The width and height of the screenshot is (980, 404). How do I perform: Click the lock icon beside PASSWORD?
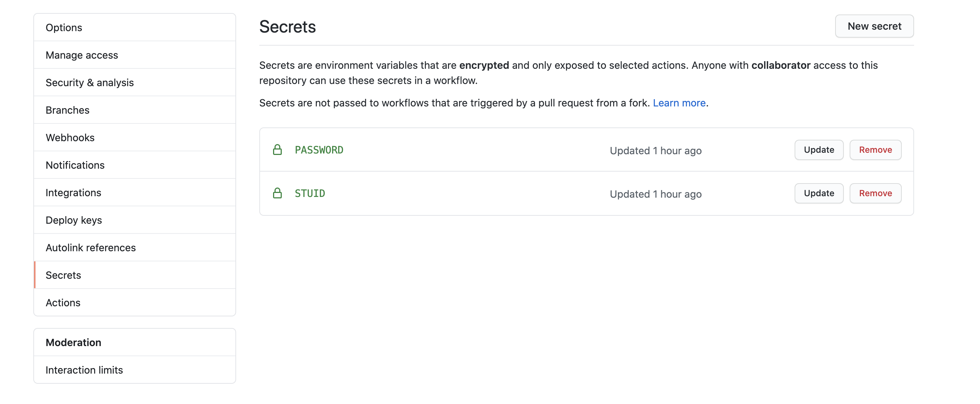click(277, 150)
